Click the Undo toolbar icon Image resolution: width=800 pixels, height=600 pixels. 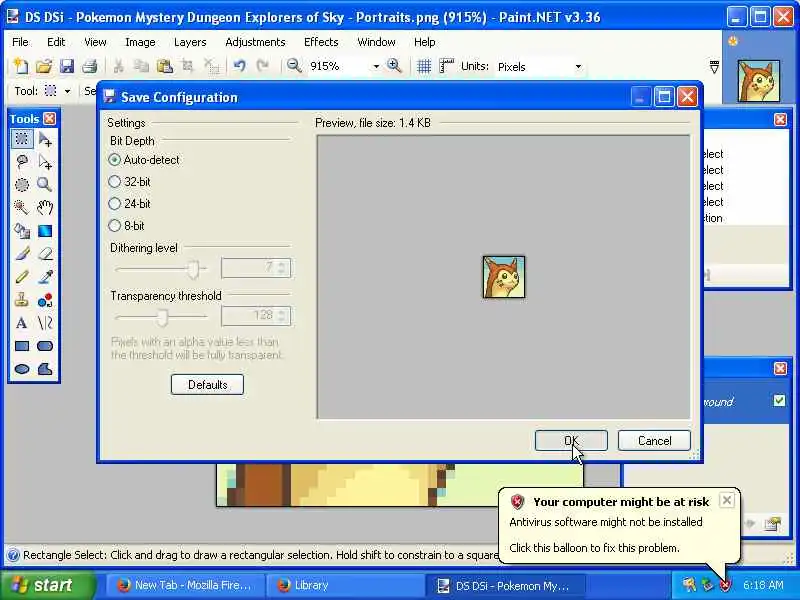239,66
